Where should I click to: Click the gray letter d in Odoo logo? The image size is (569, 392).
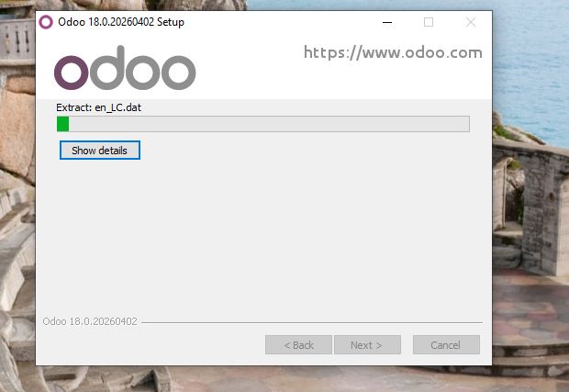(x=107, y=68)
